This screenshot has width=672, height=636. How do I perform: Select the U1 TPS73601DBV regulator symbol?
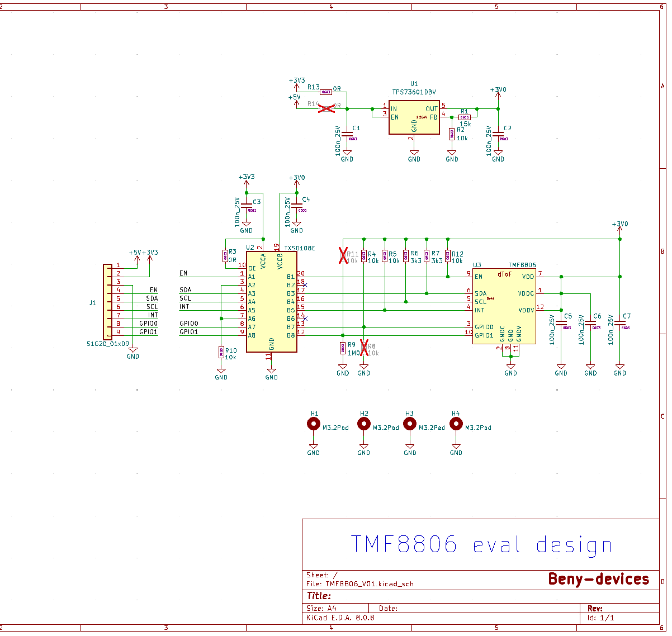click(414, 118)
